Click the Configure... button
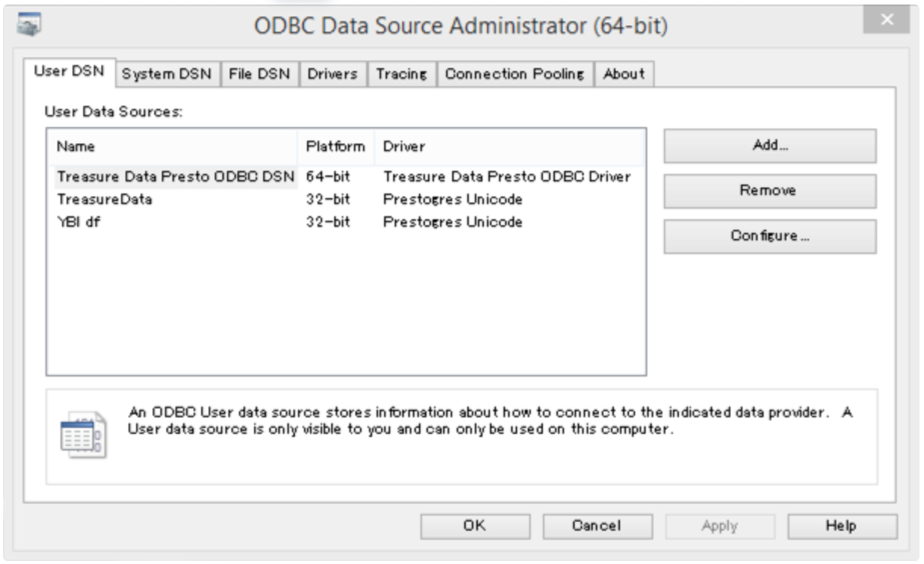The image size is (924, 564). pyautogui.click(x=770, y=236)
